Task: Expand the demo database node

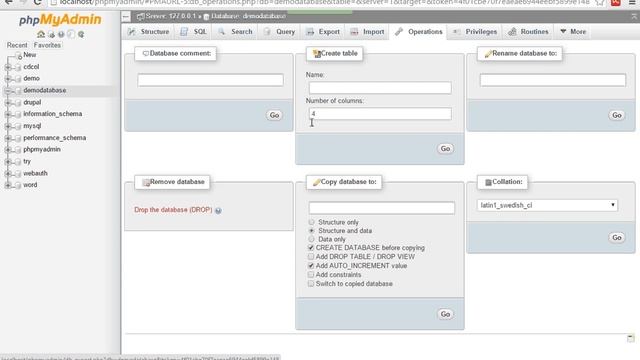Action: click(x=8, y=79)
